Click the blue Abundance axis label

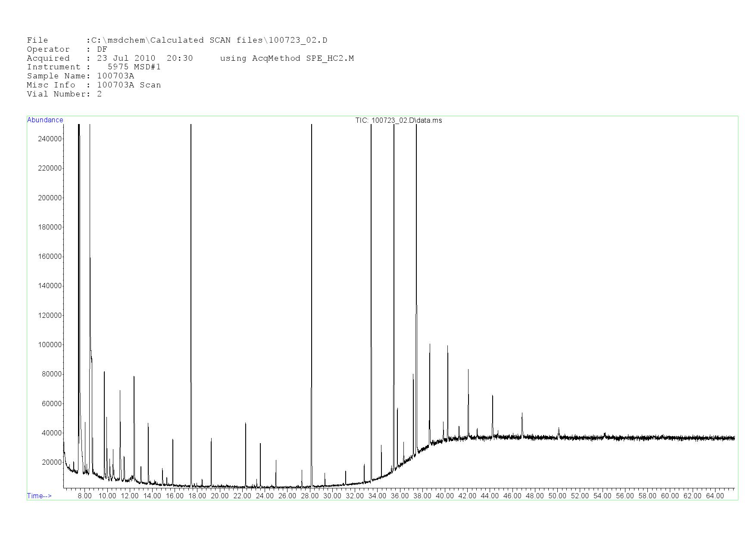(45, 120)
